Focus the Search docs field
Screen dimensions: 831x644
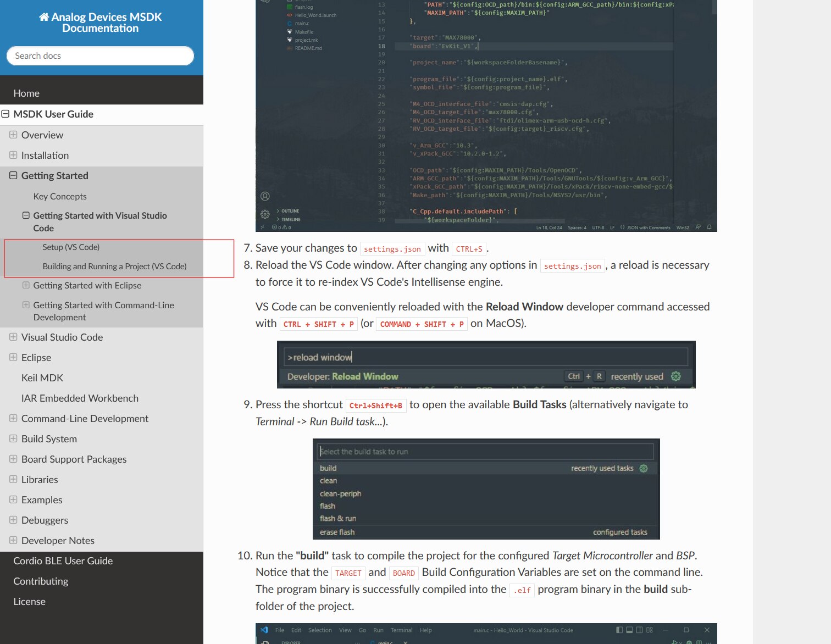click(100, 55)
